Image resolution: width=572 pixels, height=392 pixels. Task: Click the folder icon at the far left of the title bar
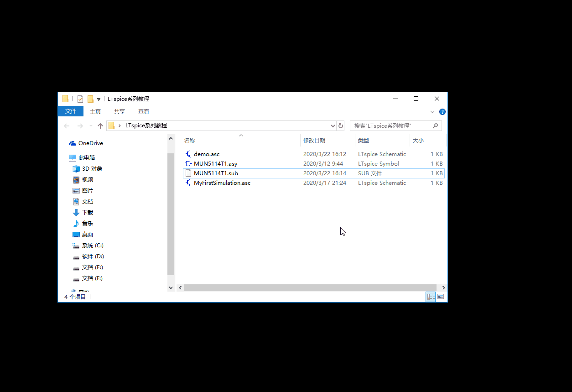[x=65, y=99]
